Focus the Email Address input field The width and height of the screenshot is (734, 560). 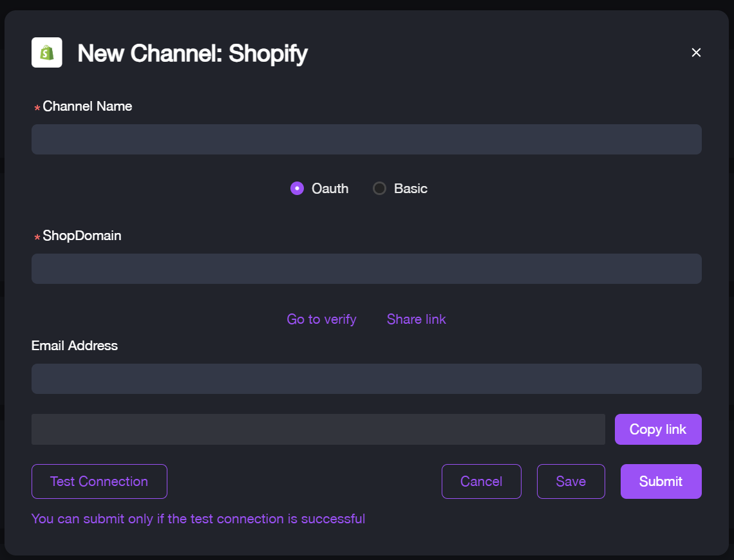(x=366, y=378)
